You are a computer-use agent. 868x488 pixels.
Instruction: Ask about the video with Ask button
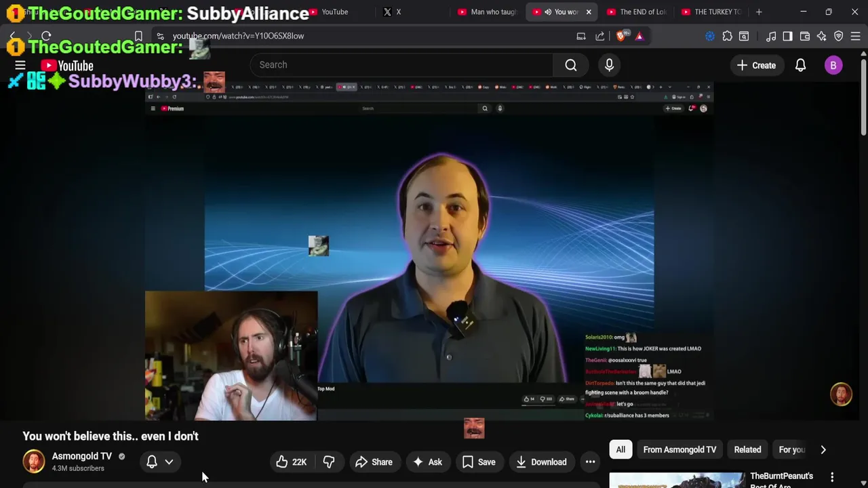[x=427, y=462]
